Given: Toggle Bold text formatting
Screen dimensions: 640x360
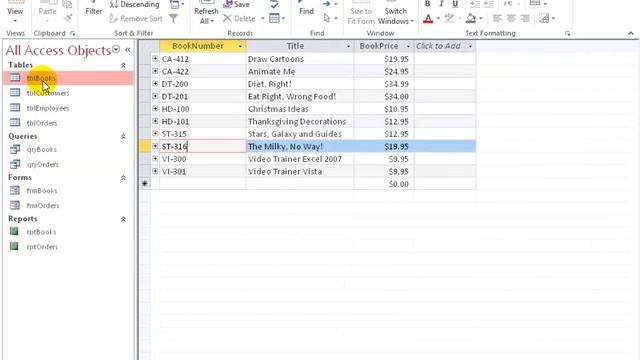Looking at the screenshot, I should (x=427, y=4).
